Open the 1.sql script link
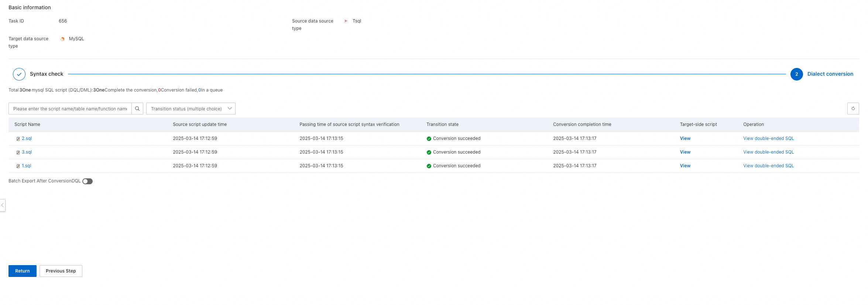The width and height of the screenshot is (868, 305). click(x=26, y=166)
